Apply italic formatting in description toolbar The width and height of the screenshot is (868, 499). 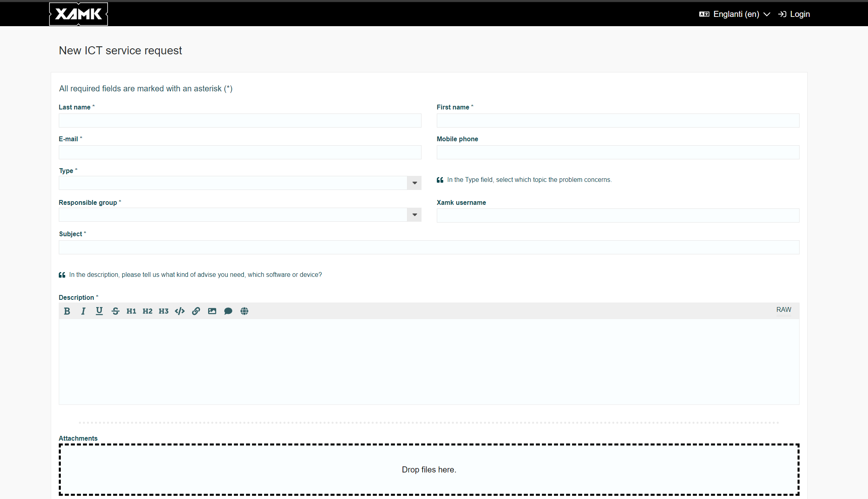click(x=83, y=311)
